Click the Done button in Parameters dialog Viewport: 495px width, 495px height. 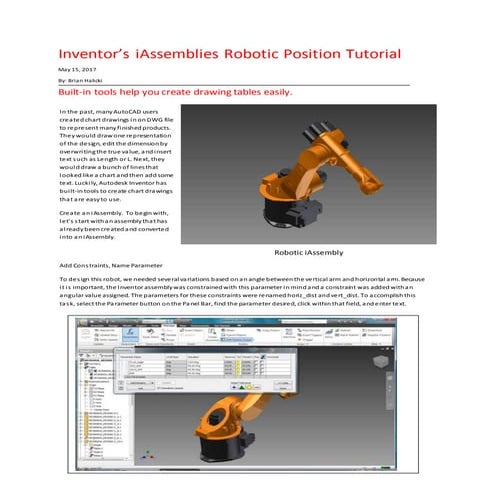[x=283, y=388]
